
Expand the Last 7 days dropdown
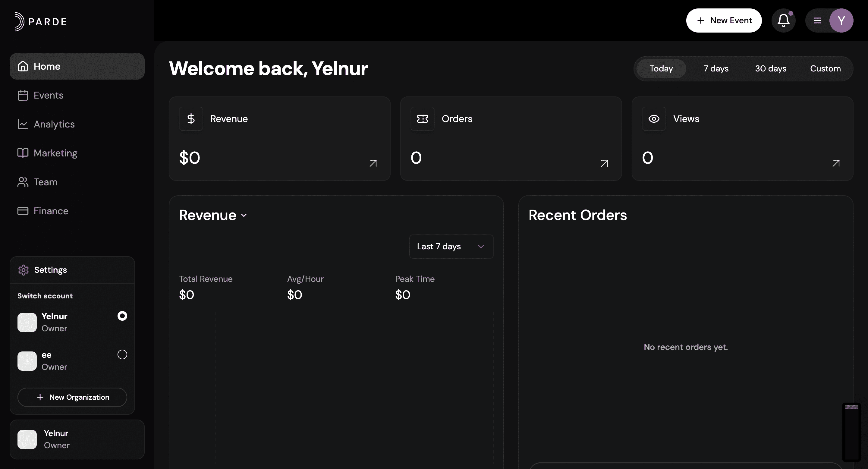(451, 247)
